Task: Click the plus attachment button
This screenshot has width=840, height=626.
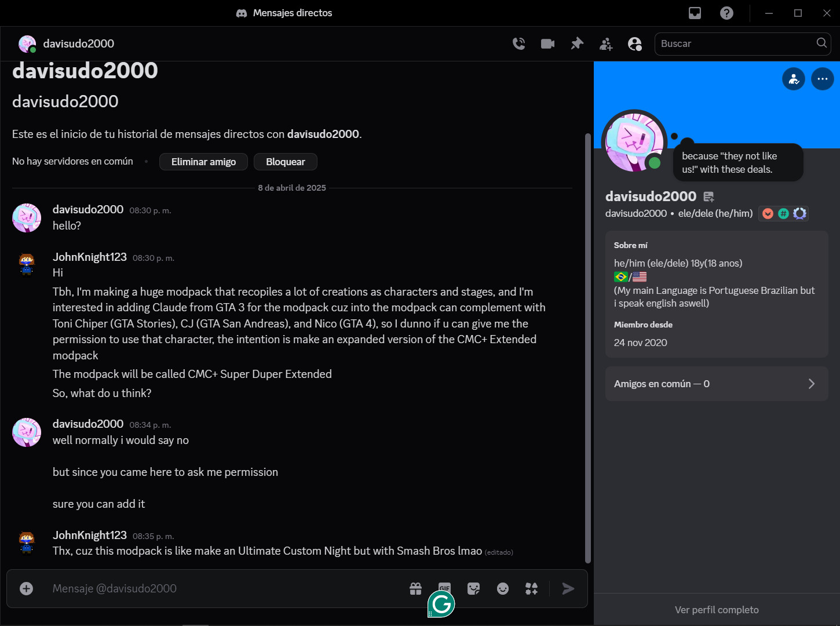Action: coord(27,589)
